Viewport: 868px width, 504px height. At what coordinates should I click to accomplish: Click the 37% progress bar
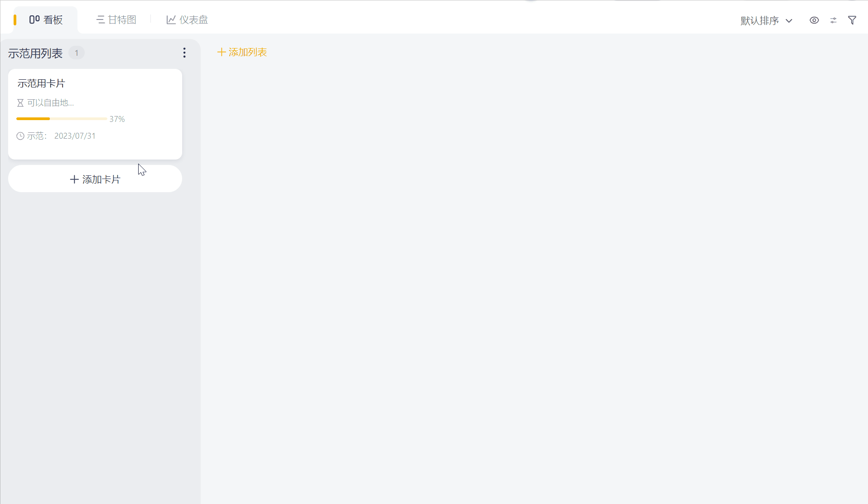click(62, 119)
